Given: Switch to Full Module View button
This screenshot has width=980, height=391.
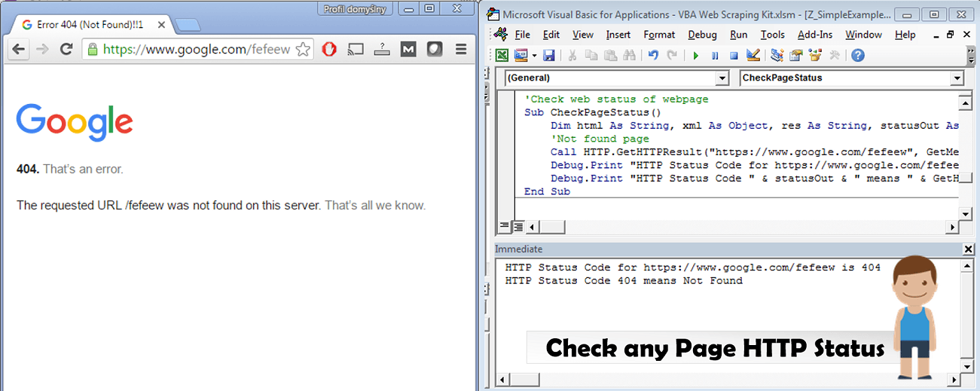Looking at the screenshot, I should click(x=517, y=227).
